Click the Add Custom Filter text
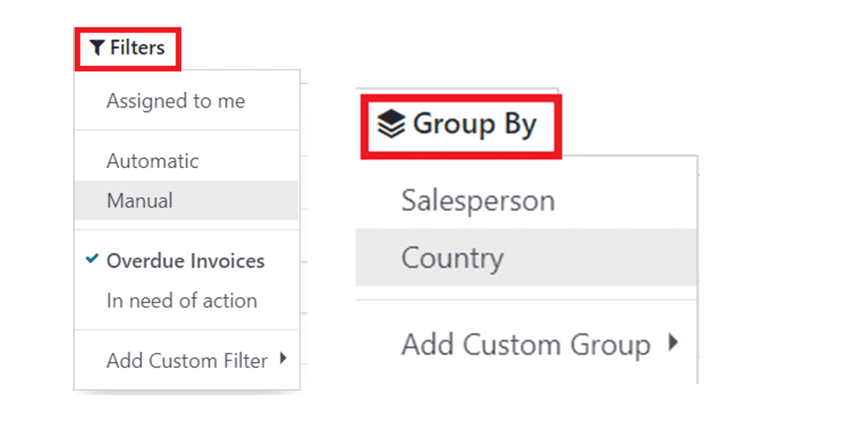Image resolution: width=868 pixels, height=421 pixels. [x=187, y=361]
